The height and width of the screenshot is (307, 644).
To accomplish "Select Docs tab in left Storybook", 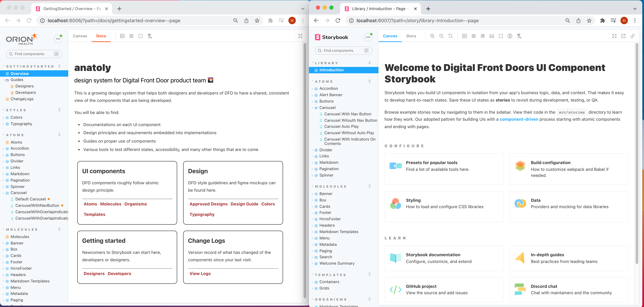I will [x=101, y=36].
